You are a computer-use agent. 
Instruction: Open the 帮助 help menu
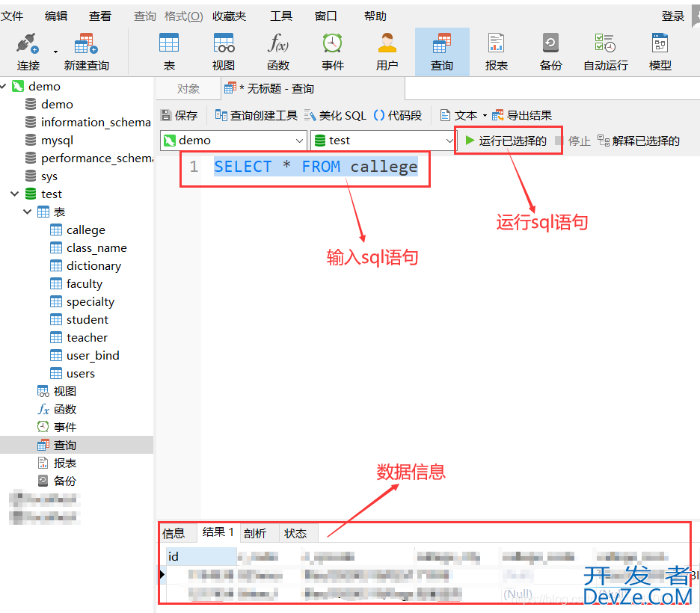(x=375, y=16)
